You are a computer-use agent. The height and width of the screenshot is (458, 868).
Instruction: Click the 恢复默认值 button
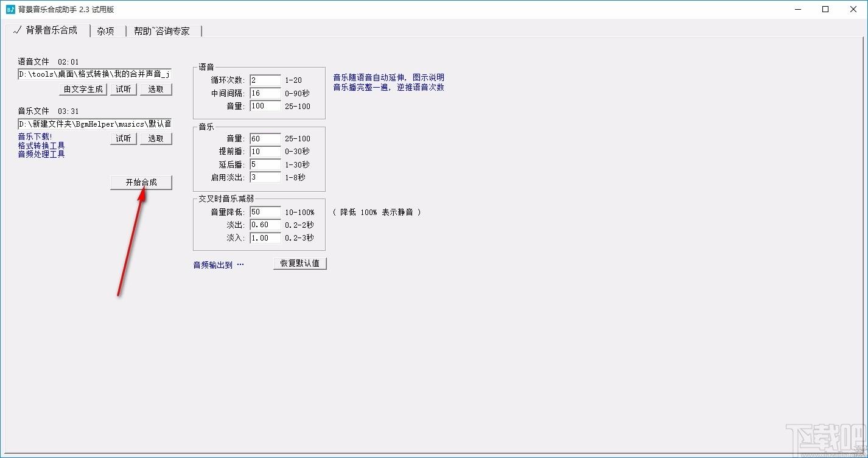pyautogui.click(x=300, y=264)
